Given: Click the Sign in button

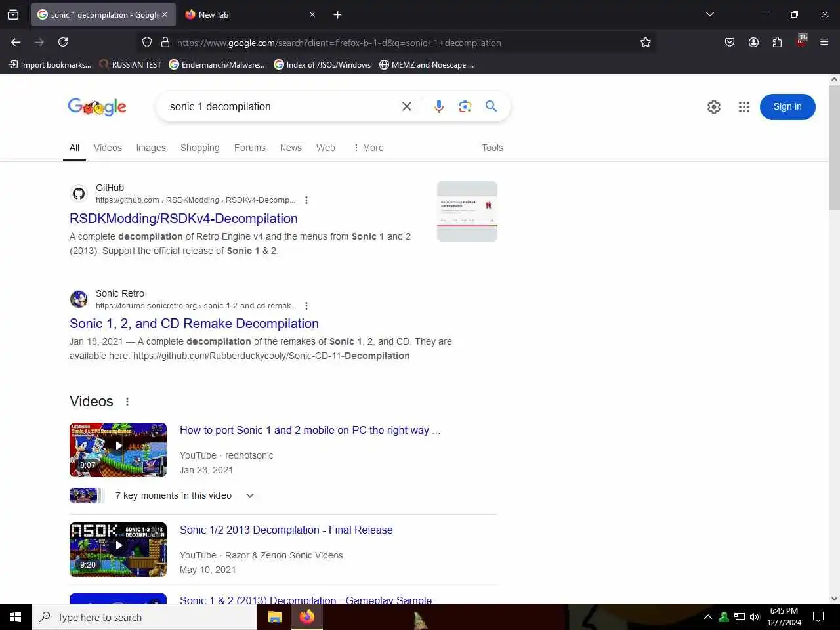Looking at the screenshot, I should (x=787, y=107).
